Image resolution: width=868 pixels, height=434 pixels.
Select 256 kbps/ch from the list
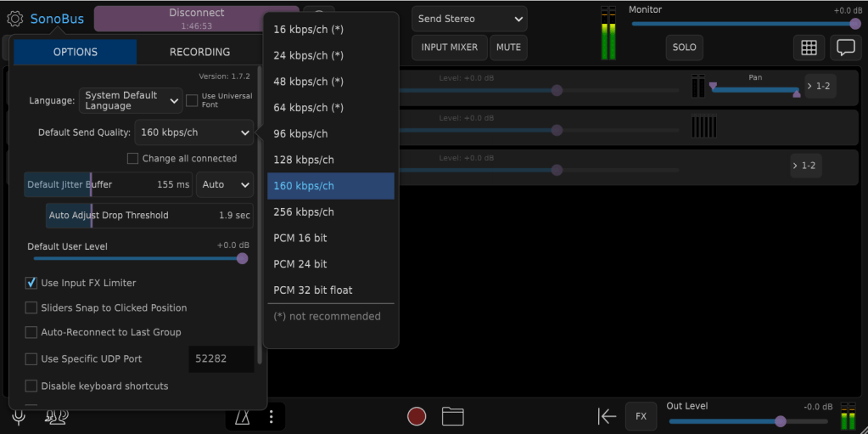pyautogui.click(x=304, y=212)
